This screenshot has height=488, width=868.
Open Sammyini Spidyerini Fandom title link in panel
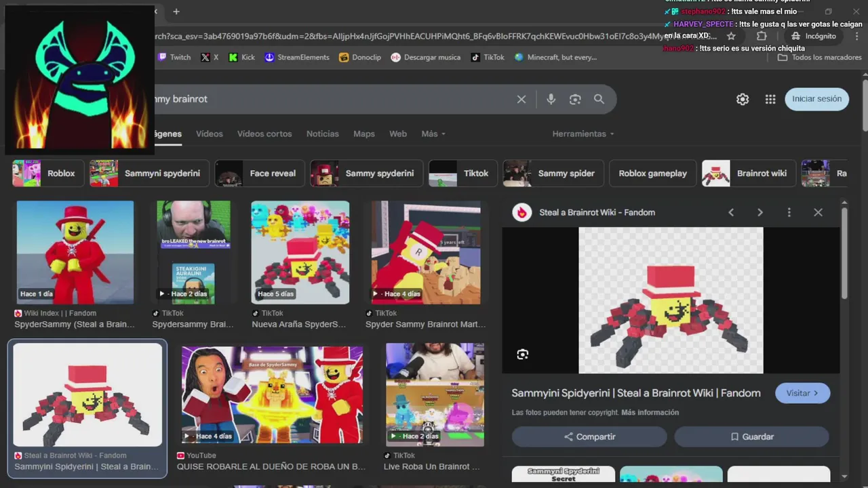pos(636,393)
